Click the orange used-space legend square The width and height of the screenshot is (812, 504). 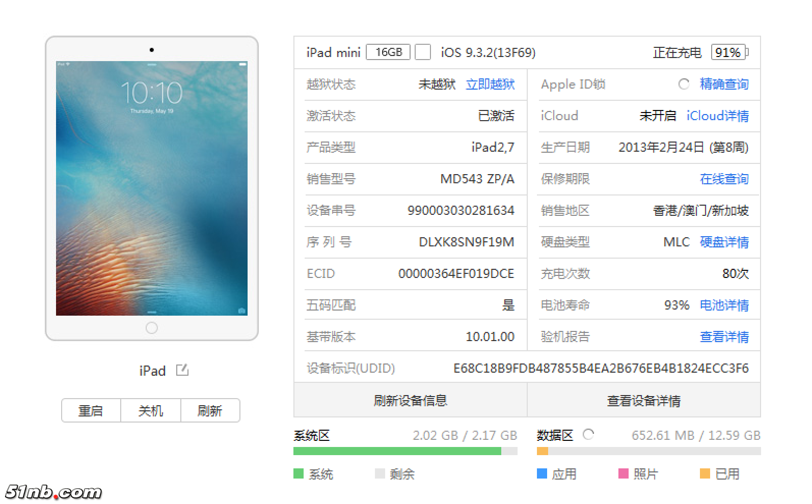pos(705,473)
